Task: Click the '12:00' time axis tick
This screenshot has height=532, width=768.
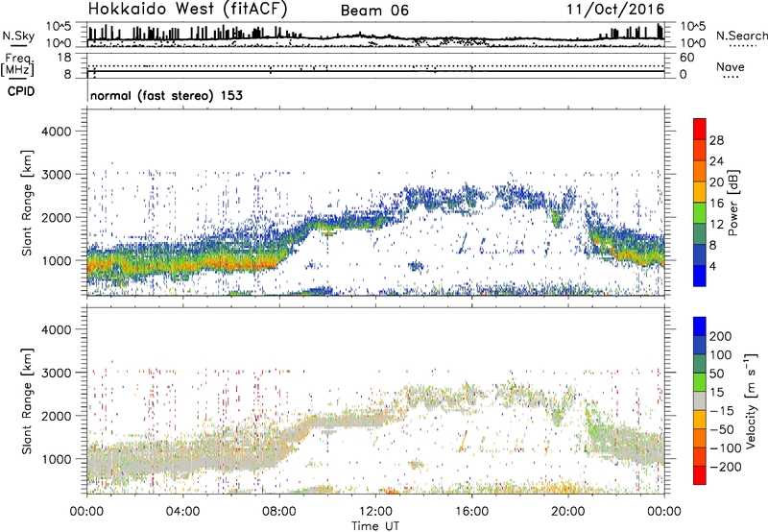Action: click(x=375, y=512)
